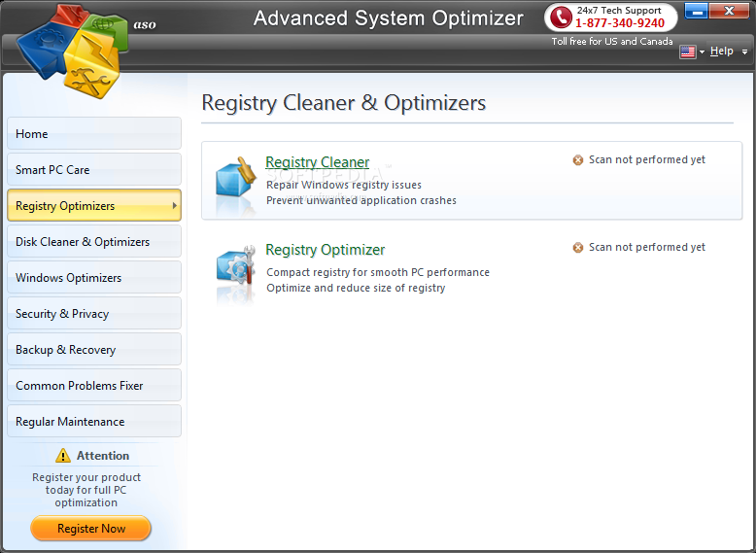The height and width of the screenshot is (553, 756).
Task: Open Backup & Recovery section
Action: click(94, 349)
